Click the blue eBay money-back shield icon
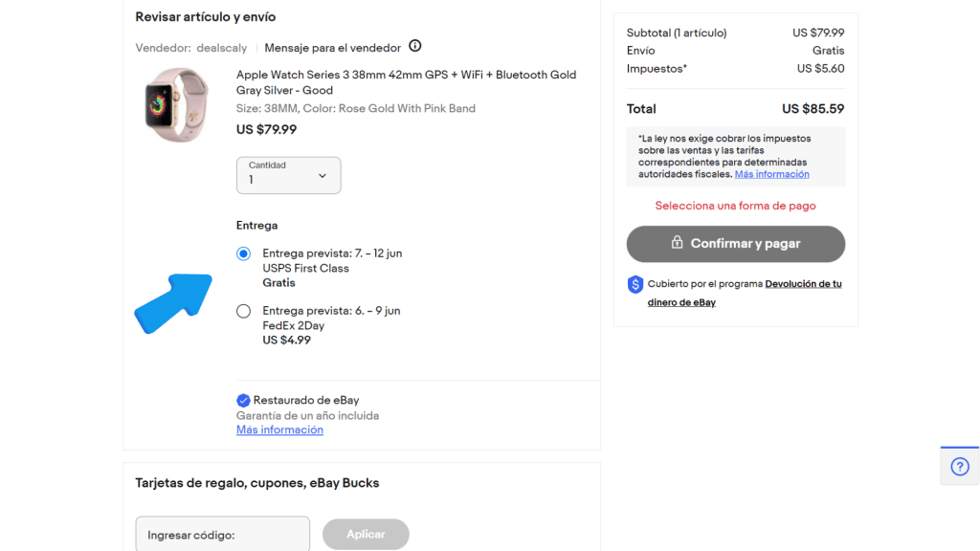The width and height of the screenshot is (980, 551). [x=635, y=284]
